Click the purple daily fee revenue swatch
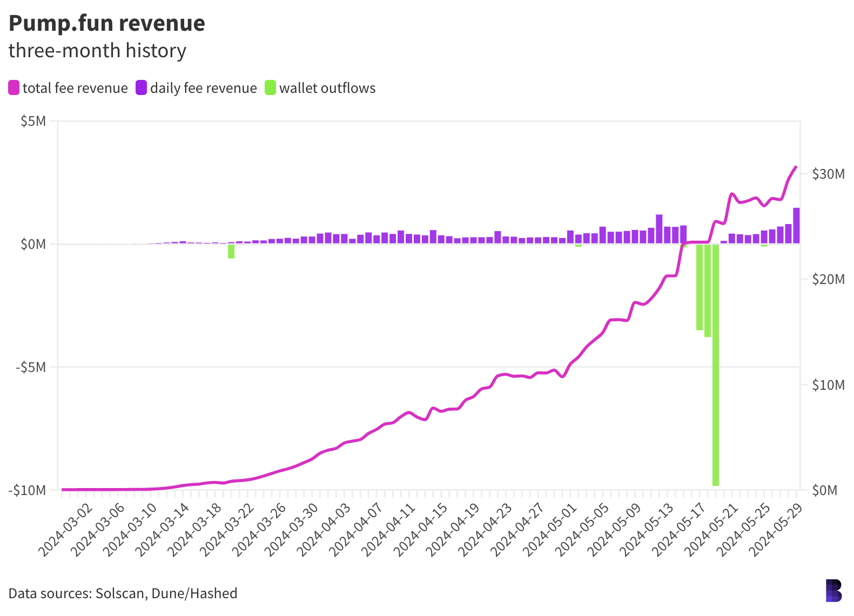 (142, 88)
